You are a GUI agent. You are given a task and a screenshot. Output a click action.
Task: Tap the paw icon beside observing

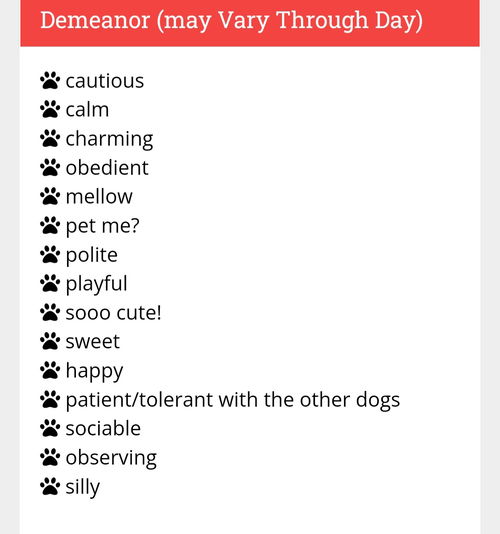tap(50, 457)
